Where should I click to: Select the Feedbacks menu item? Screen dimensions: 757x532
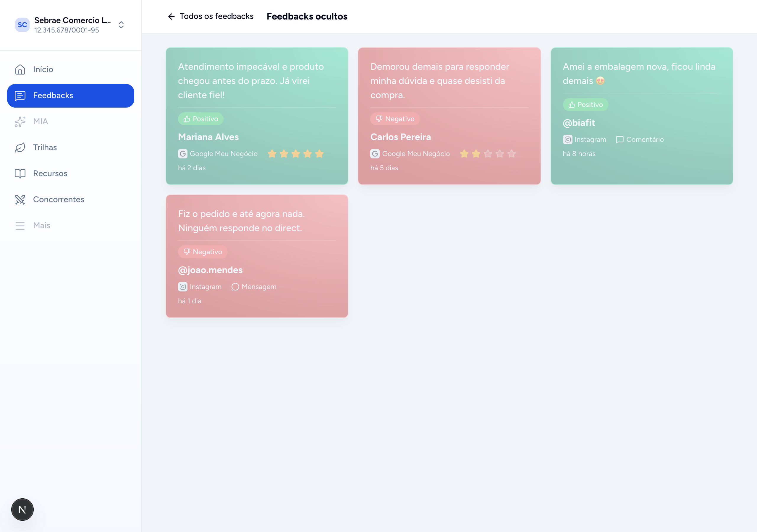(x=71, y=95)
